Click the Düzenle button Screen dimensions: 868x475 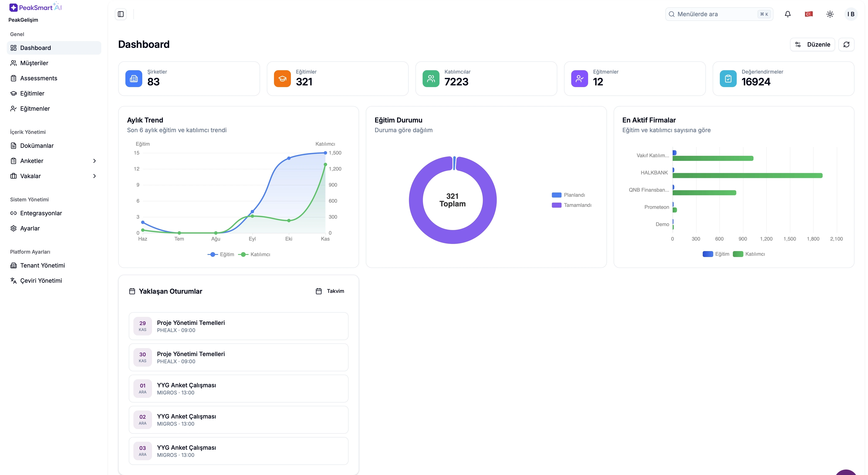812,44
